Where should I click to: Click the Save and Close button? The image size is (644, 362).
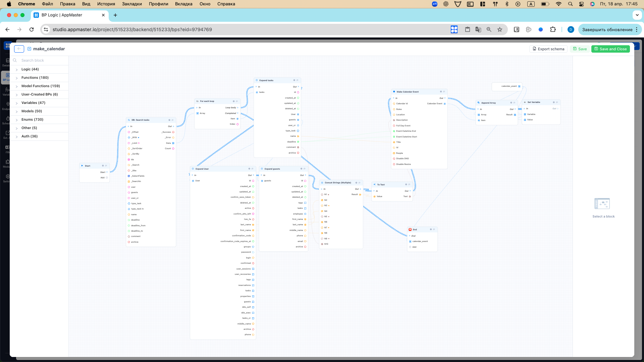coord(610,49)
